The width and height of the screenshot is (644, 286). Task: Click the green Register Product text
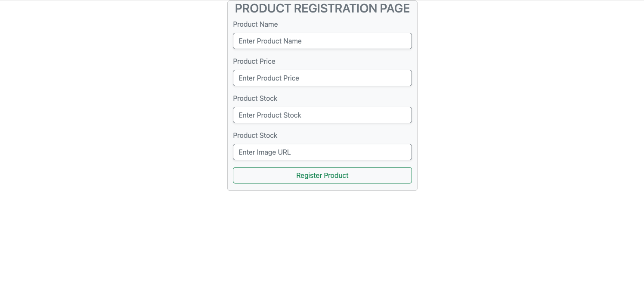pos(322,175)
